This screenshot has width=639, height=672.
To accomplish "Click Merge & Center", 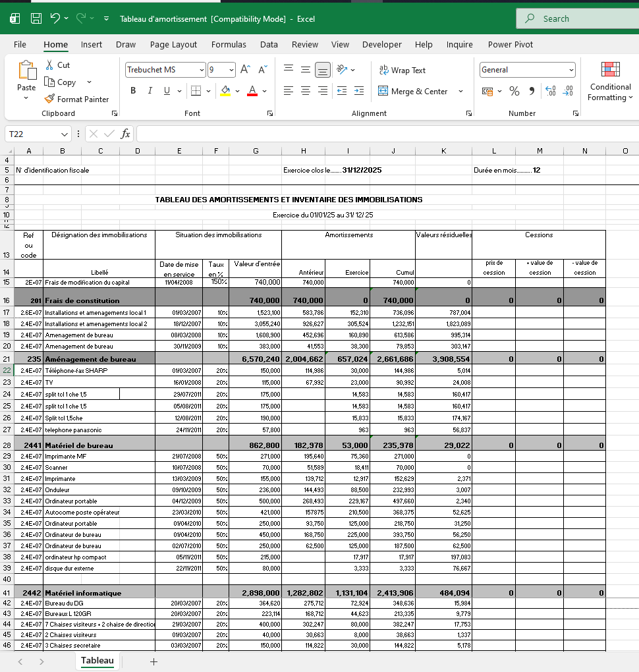I will click(412, 92).
